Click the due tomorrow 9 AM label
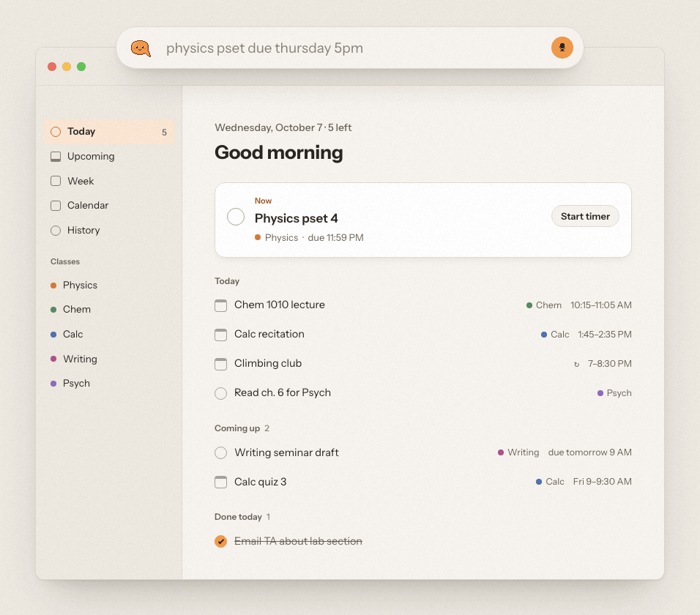This screenshot has width=700, height=615. coord(589,452)
